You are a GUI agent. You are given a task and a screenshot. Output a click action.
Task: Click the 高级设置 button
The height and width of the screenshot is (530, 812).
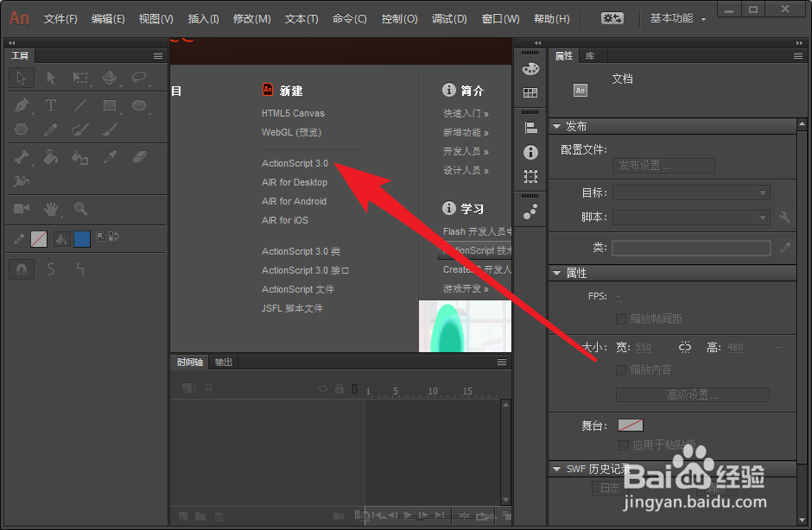pos(693,395)
